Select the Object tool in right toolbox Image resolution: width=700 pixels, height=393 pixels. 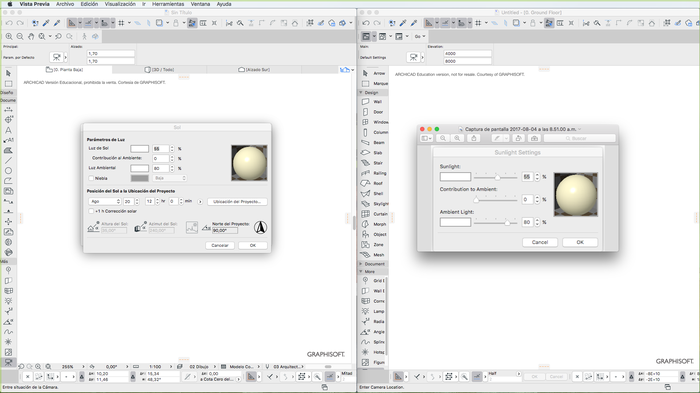pos(373,234)
